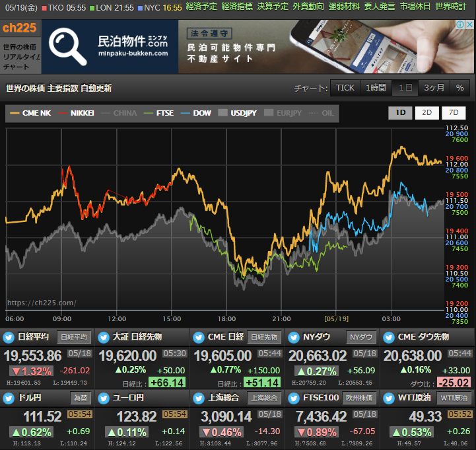
Task: Open the ad info icon on the banner
Action: [460, 24]
